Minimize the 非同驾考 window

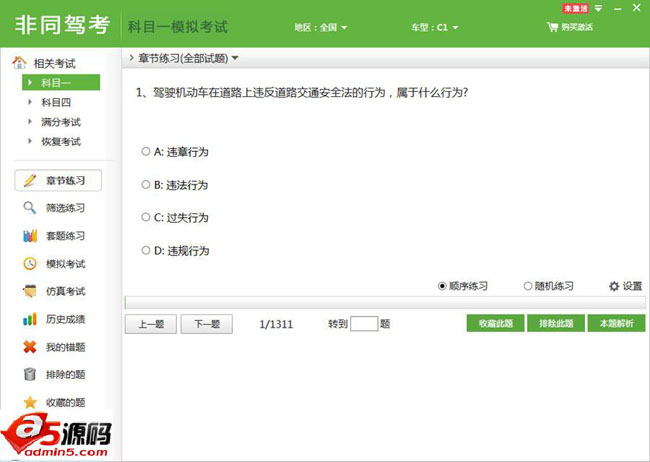click(x=618, y=8)
